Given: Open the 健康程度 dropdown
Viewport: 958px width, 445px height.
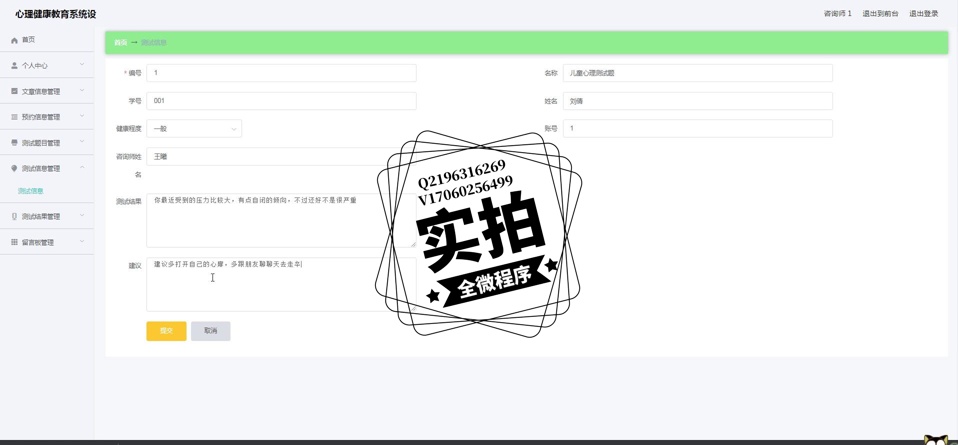Looking at the screenshot, I should 194,129.
